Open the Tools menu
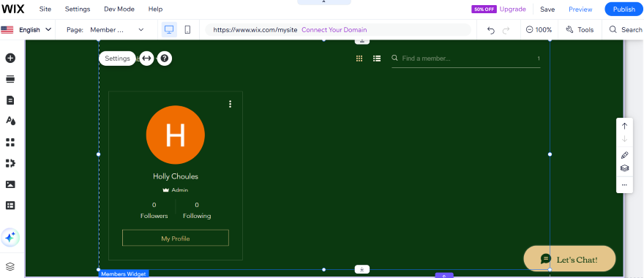Image resolution: width=644 pixels, height=278 pixels. coord(580,29)
